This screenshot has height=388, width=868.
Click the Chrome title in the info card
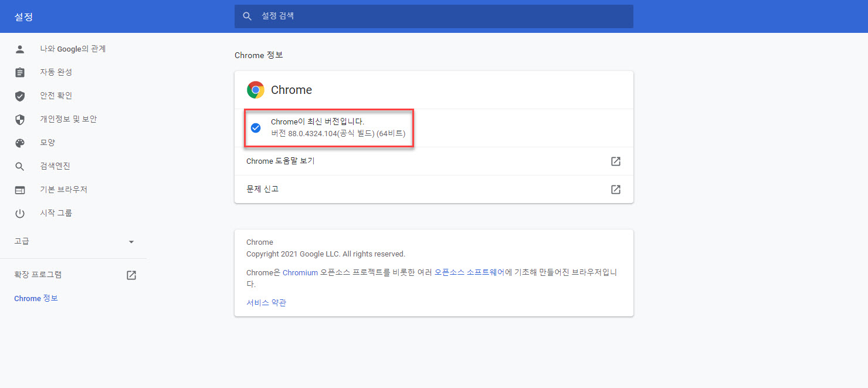pos(291,90)
